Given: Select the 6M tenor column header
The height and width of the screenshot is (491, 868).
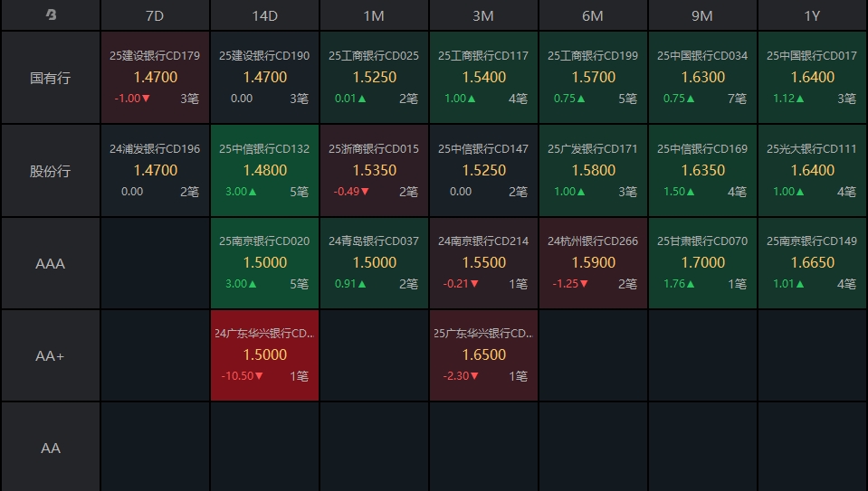Looking at the screenshot, I should click(x=593, y=15).
